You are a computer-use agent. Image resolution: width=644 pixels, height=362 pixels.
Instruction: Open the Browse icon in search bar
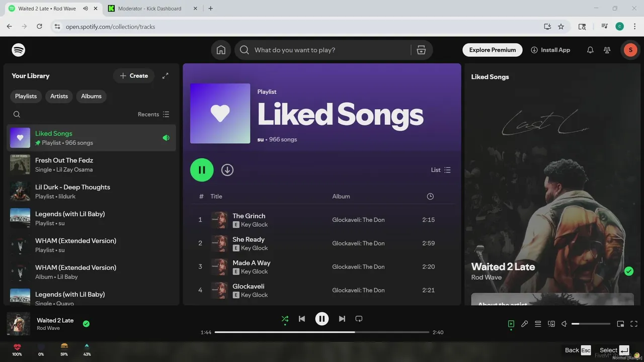pyautogui.click(x=422, y=50)
